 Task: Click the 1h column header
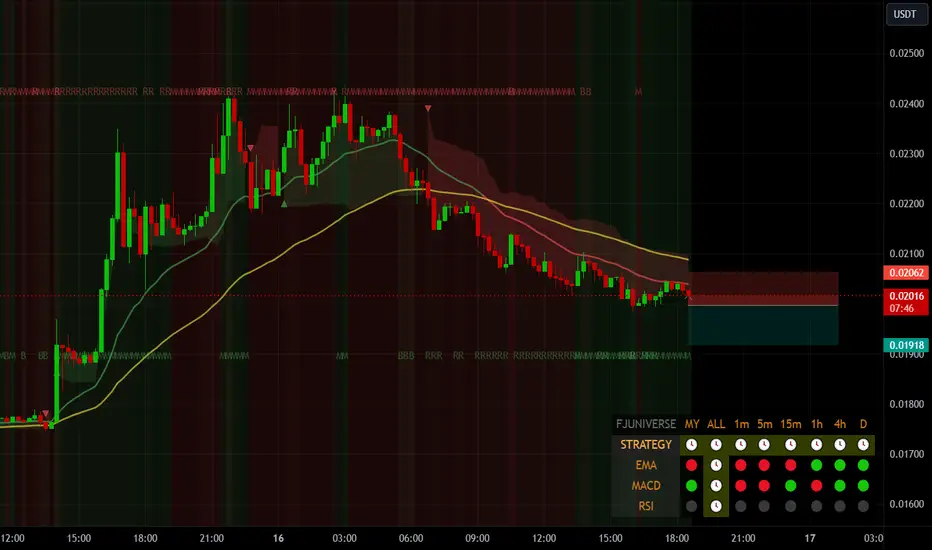pos(817,424)
